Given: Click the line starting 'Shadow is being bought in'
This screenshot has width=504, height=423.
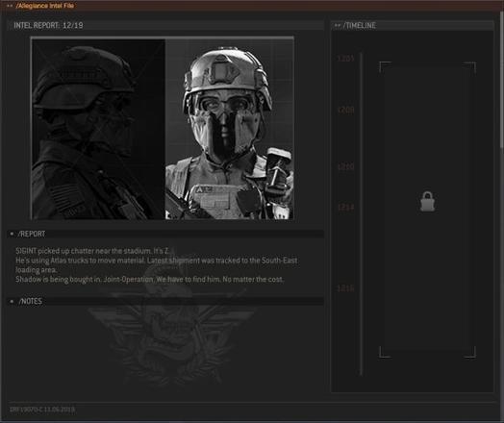Looking at the screenshot, I should [149, 279].
